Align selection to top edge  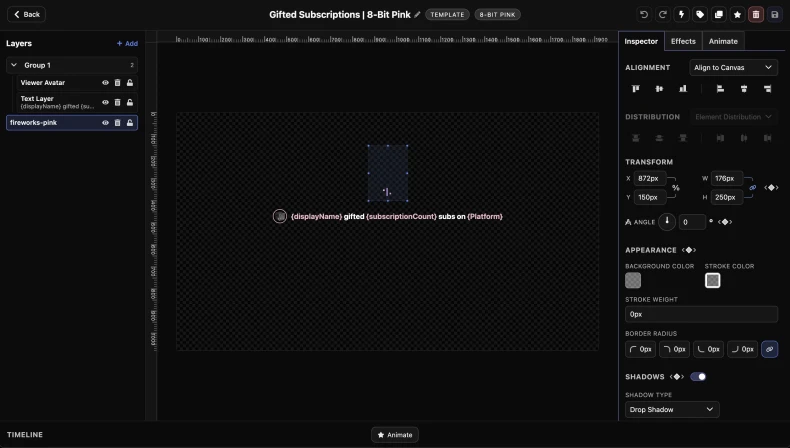click(636, 89)
